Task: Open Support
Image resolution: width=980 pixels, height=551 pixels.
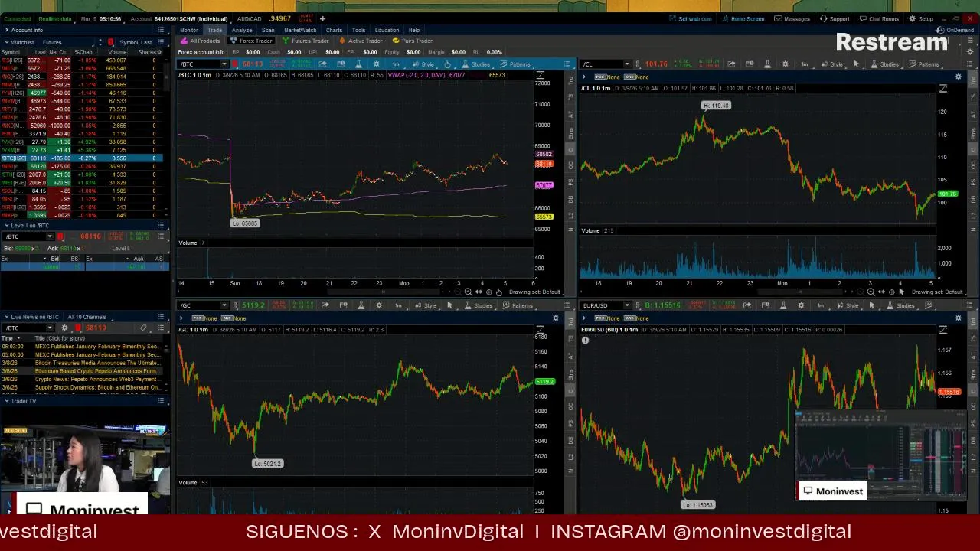Action: click(835, 18)
